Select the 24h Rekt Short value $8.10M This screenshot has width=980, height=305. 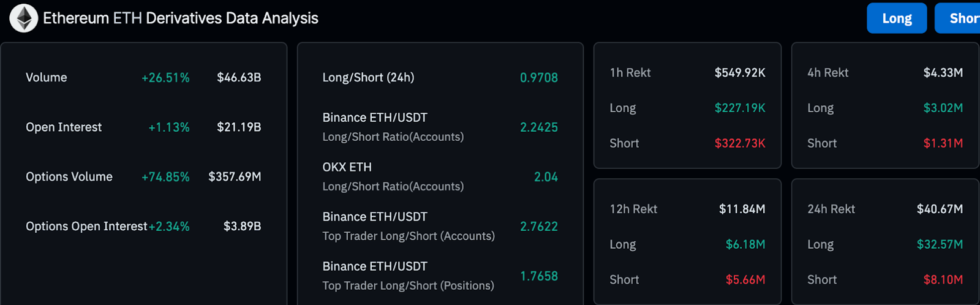[x=943, y=280]
